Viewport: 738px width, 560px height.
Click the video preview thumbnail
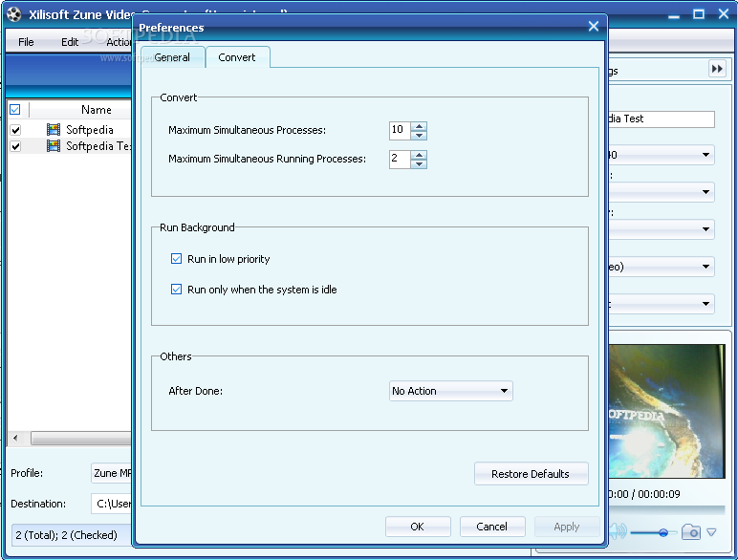666,411
